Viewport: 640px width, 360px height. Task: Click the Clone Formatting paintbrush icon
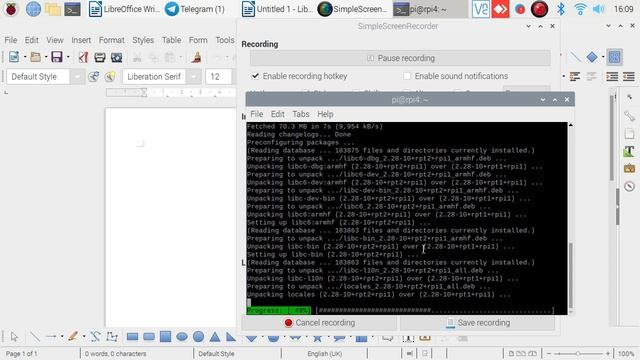197,58
